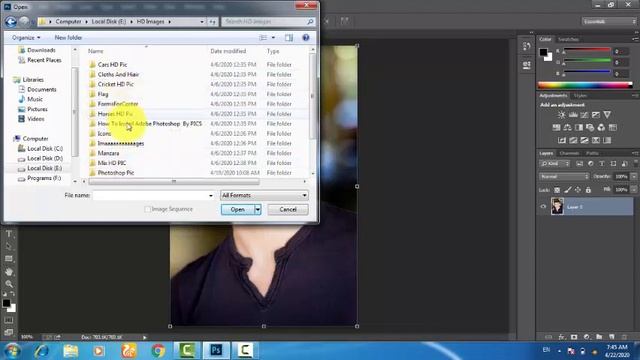
Task: Add a Levels adjustment
Action: point(573,115)
